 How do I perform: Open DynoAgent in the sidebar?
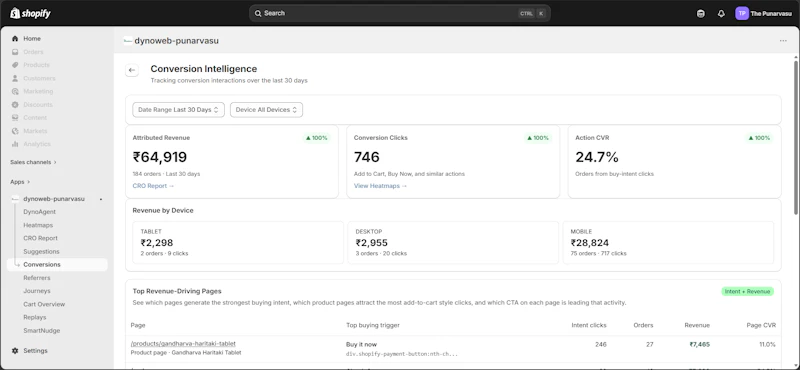40,212
